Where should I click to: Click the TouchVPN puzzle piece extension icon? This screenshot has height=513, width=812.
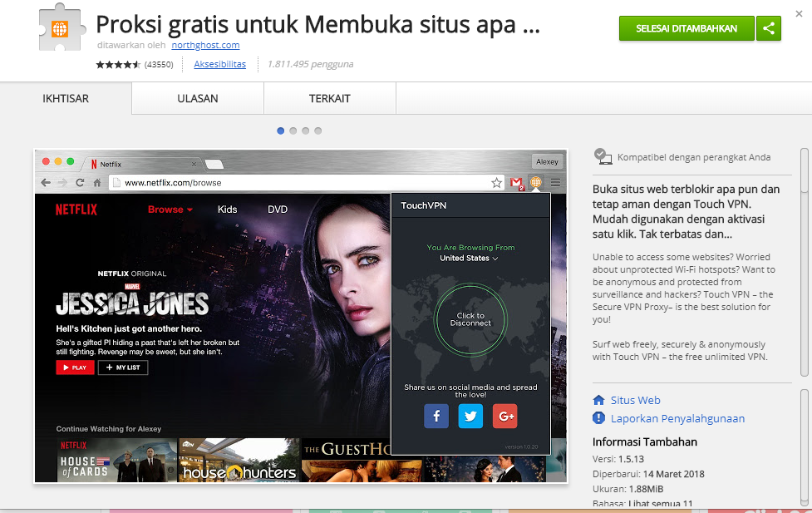[x=62, y=27]
